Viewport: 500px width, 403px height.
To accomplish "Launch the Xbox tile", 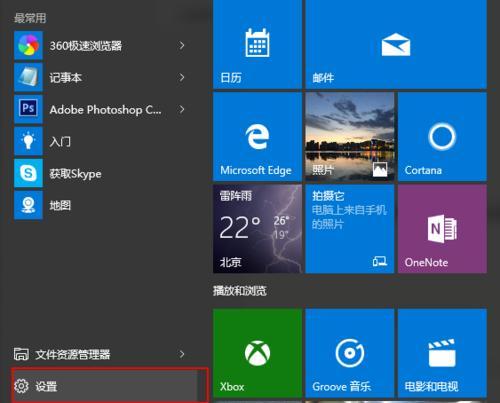I will (257, 353).
